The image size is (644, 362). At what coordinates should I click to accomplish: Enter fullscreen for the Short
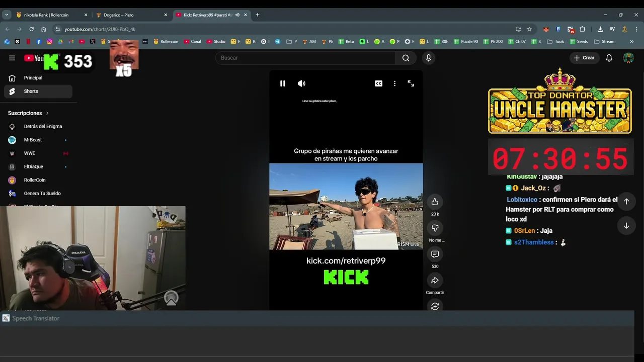[x=411, y=83]
